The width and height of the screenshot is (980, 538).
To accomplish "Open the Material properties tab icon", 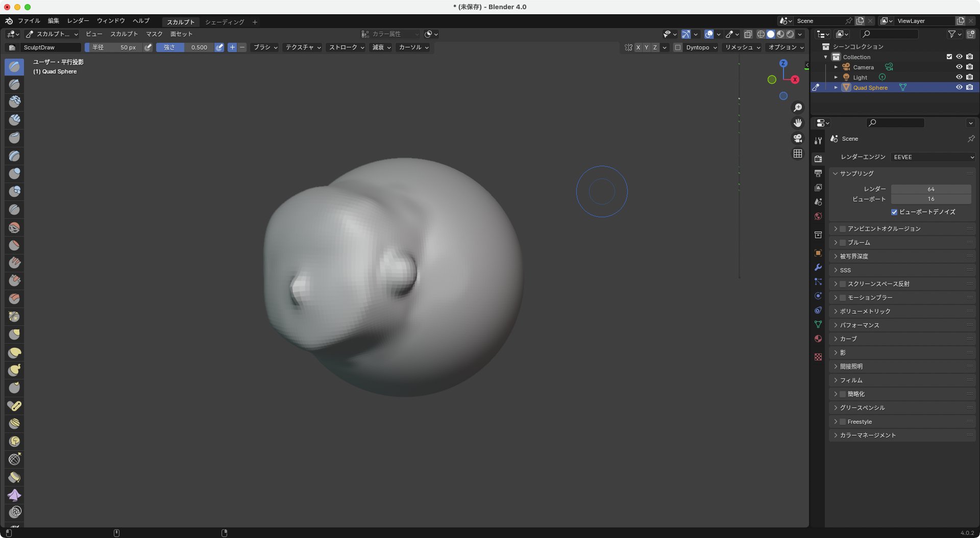I will [x=818, y=339].
